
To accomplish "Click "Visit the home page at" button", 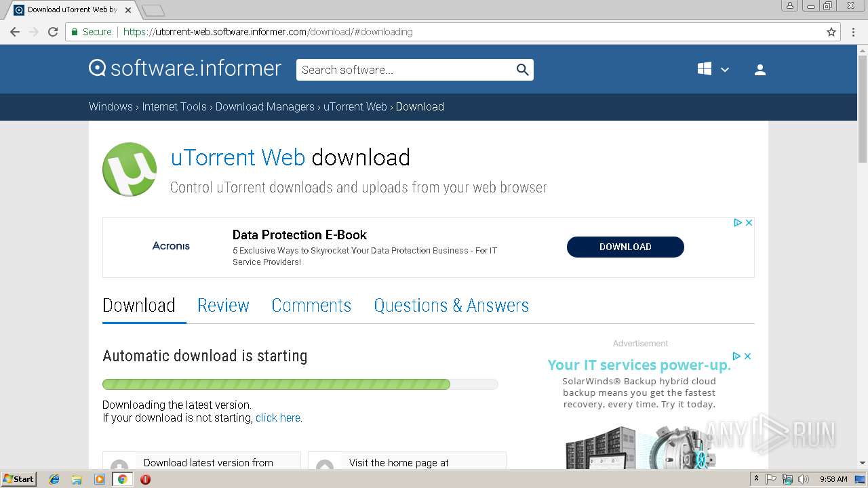I will (x=407, y=460).
